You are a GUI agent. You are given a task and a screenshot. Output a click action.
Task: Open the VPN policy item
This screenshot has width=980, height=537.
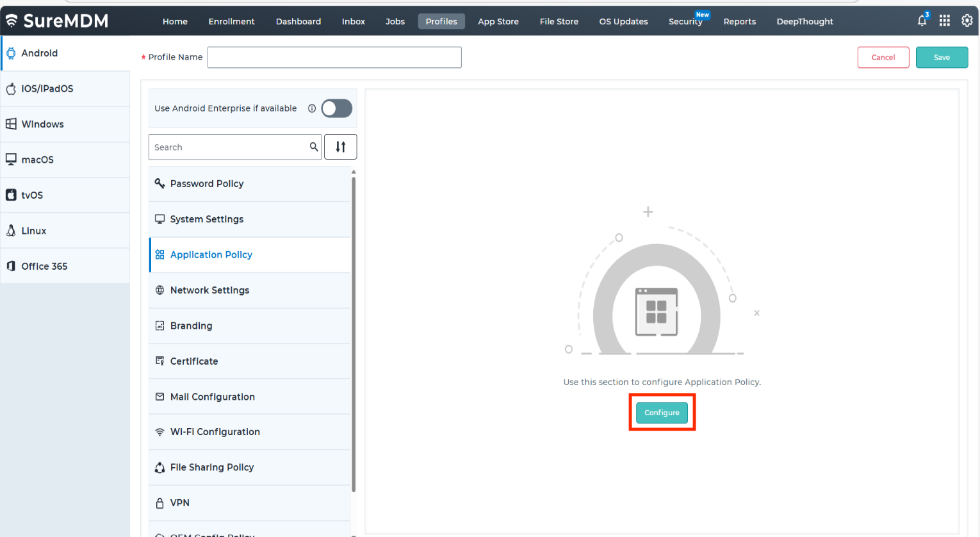179,503
